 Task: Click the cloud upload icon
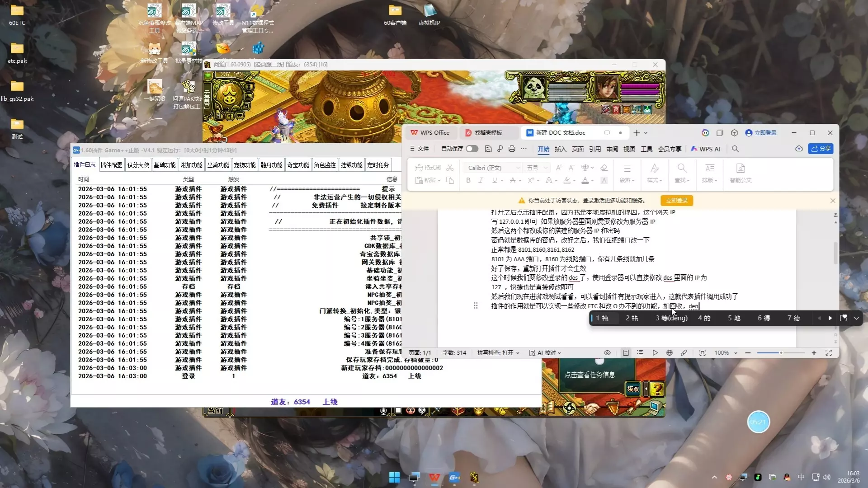[799, 149]
